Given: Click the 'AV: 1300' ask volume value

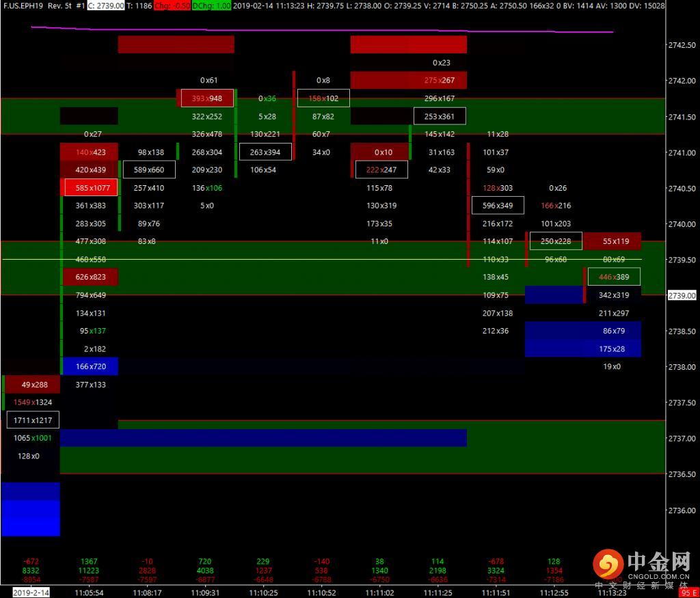Looking at the screenshot, I should [610, 5].
